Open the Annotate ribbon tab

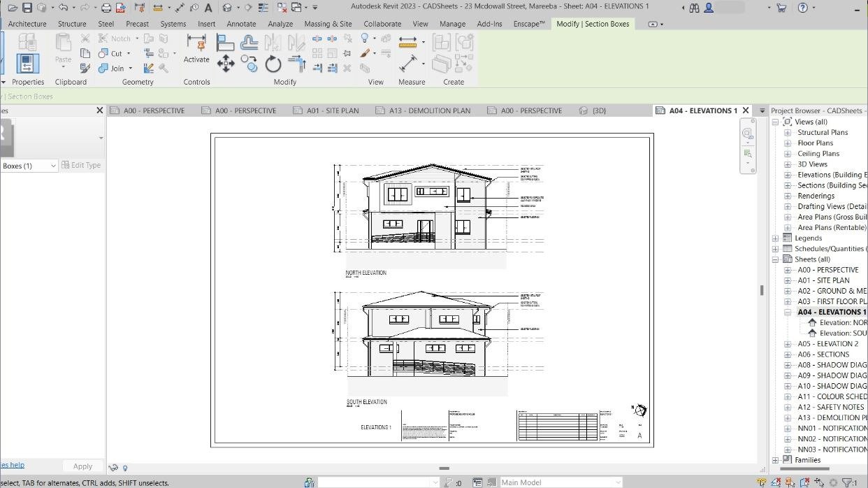[241, 24]
